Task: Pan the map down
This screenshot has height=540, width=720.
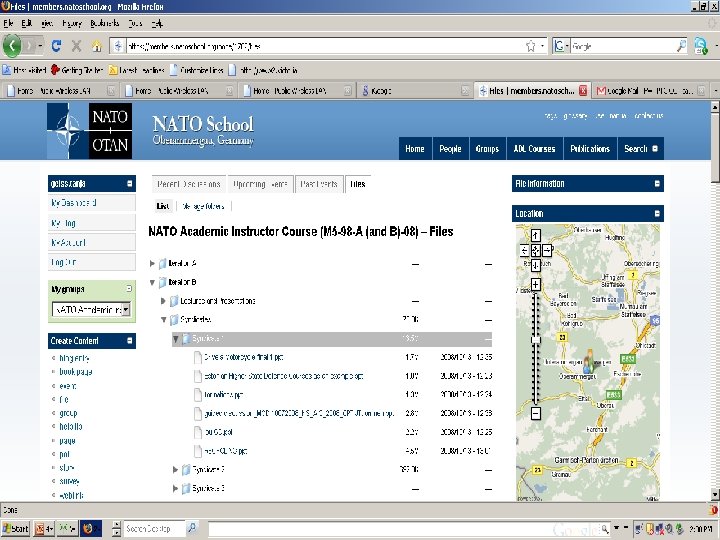Action: (x=535, y=265)
